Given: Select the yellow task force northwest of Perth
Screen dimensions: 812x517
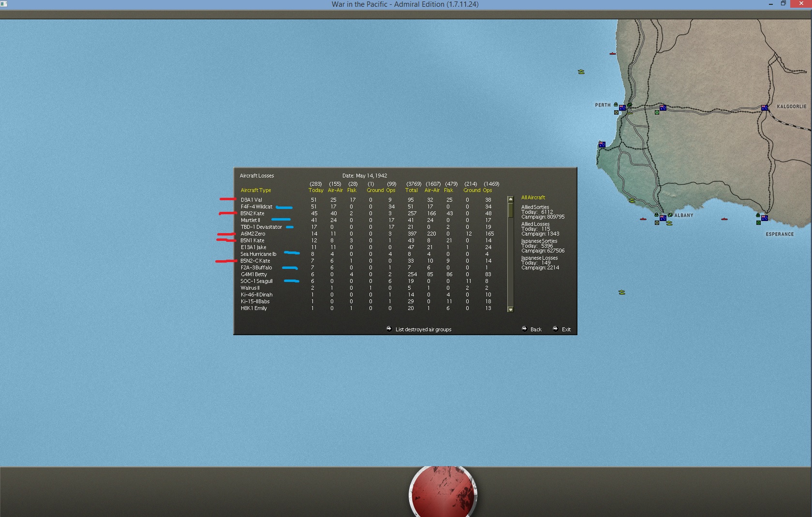Looking at the screenshot, I should click(581, 72).
